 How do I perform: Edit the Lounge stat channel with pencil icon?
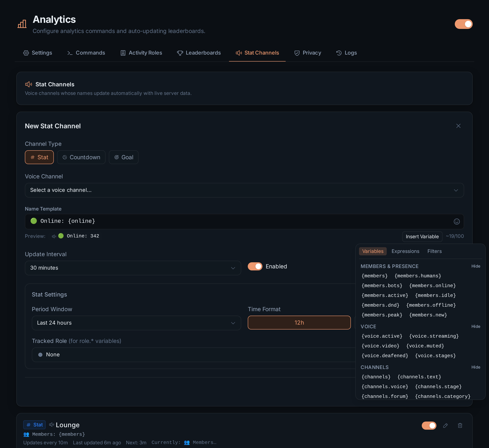click(445, 425)
